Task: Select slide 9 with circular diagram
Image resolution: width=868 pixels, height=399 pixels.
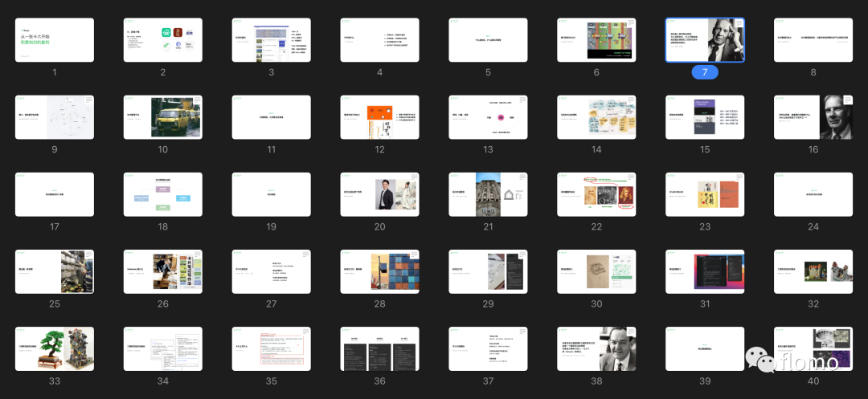Action: pos(55,117)
